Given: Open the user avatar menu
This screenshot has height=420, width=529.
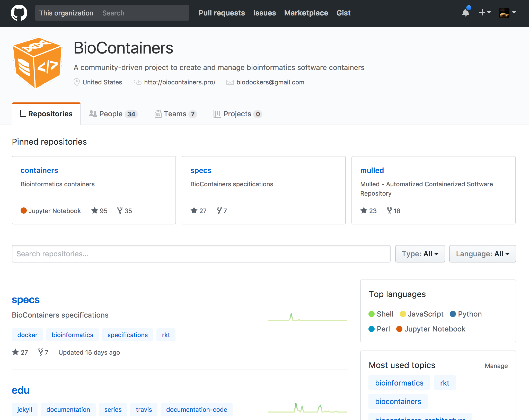Looking at the screenshot, I should (508, 13).
